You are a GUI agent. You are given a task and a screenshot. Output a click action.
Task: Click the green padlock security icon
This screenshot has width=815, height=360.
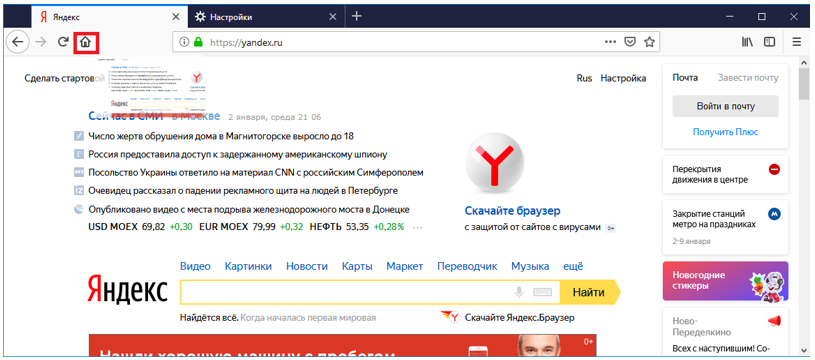[x=198, y=43]
